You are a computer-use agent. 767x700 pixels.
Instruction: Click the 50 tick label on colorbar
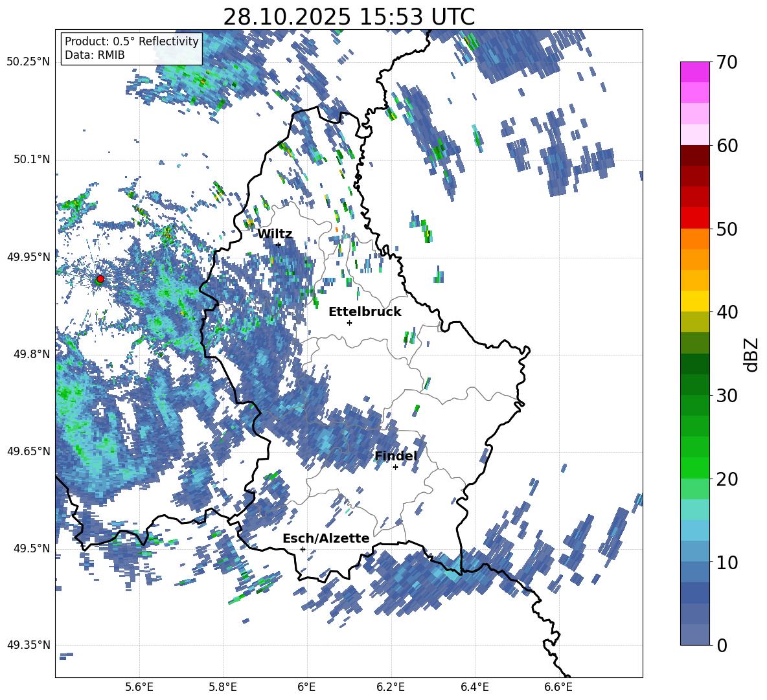pos(727,229)
